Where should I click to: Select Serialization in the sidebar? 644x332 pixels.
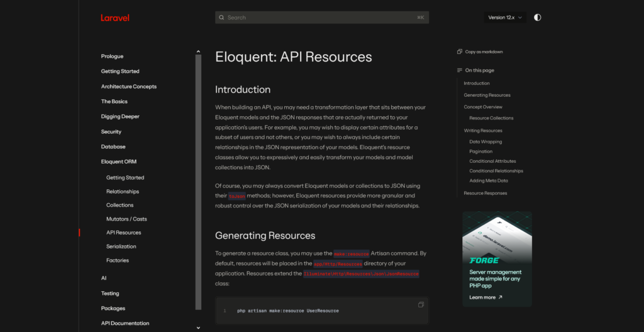(x=121, y=246)
